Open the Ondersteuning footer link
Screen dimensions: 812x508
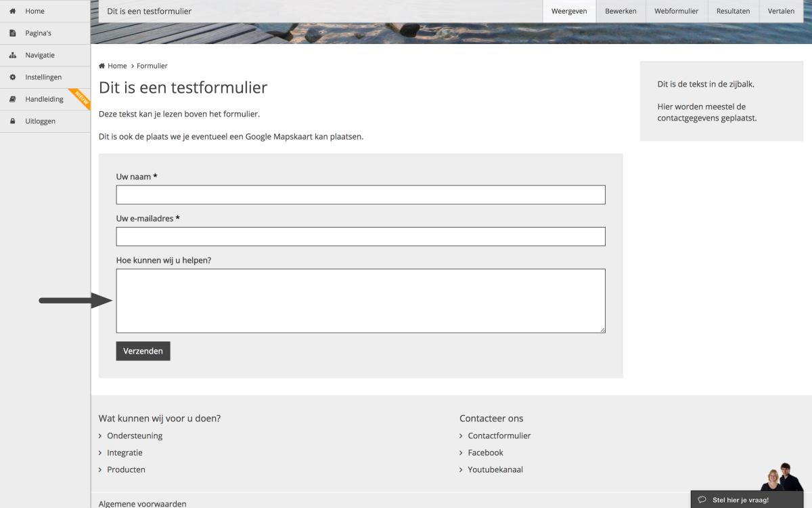(135, 436)
